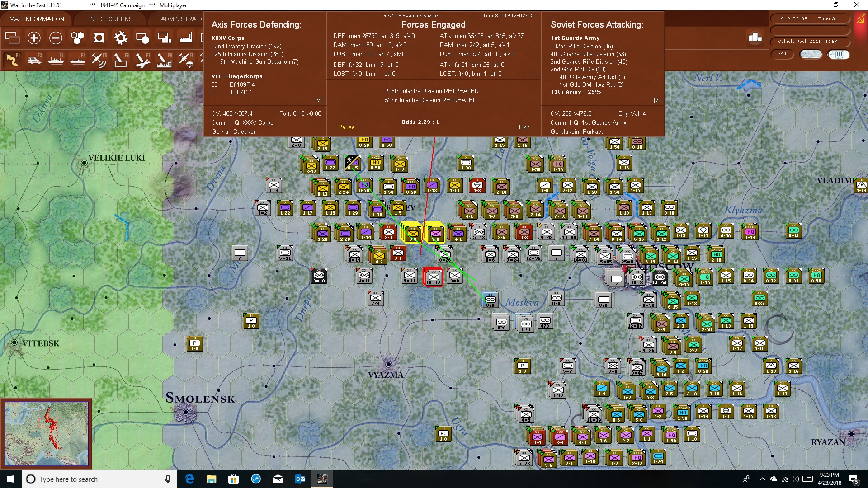
Task: Select the F4 amphibious transport mode
Action: [77, 60]
